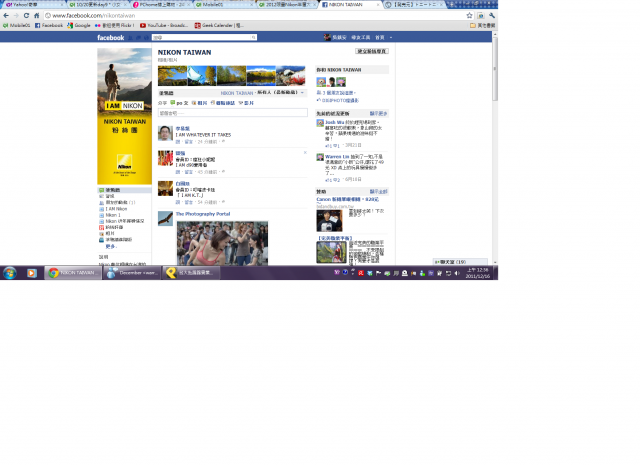
Task: Open the browser home page icon
Action: point(36,16)
